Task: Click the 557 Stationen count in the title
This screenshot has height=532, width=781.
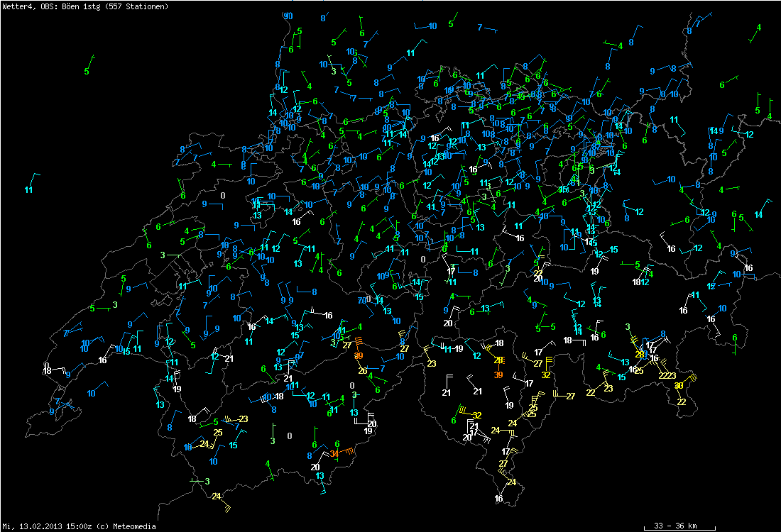Action: click(x=141, y=6)
